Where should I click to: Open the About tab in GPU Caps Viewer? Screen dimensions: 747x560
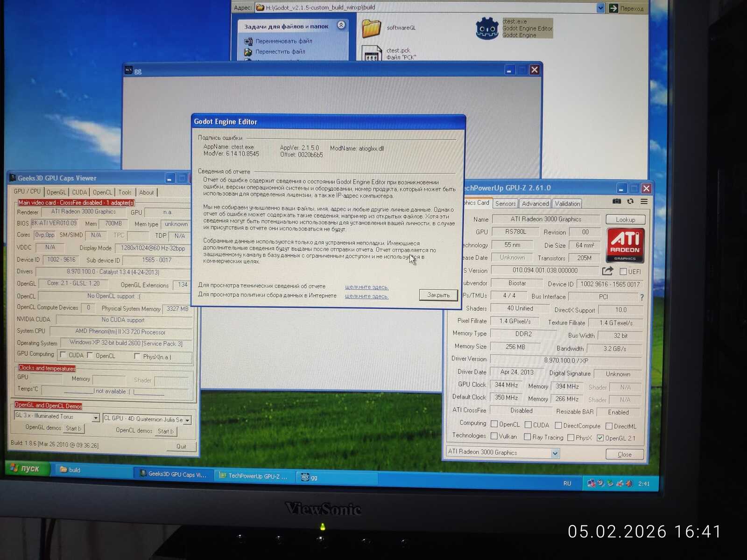(x=146, y=193)
